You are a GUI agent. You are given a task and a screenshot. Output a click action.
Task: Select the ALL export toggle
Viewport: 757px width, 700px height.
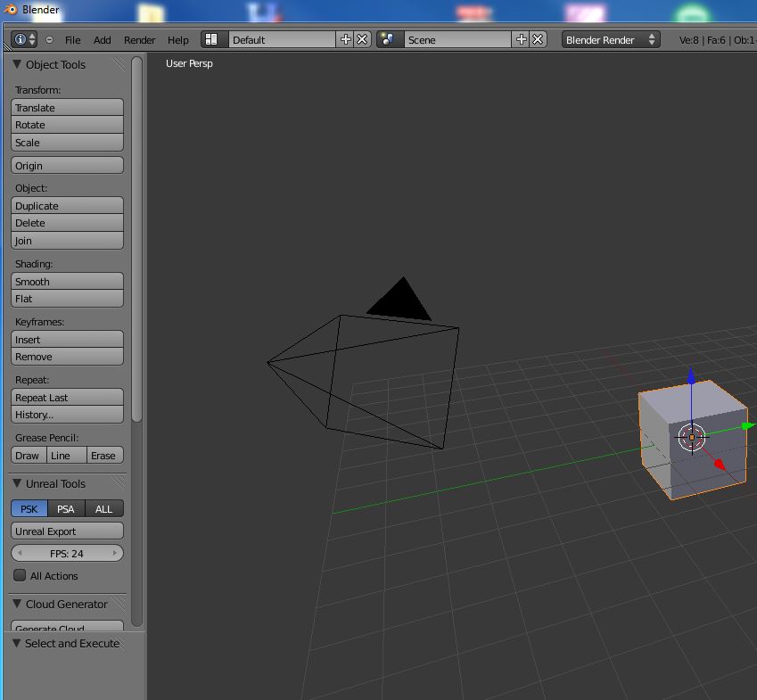[104, 509]
